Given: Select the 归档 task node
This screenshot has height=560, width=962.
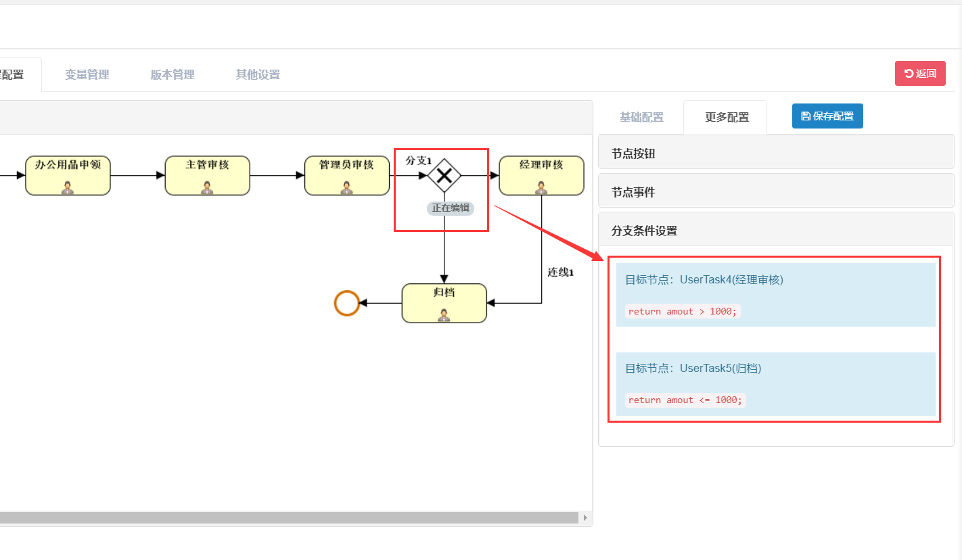Looking at the screenshot, I should tap(444, 303).
